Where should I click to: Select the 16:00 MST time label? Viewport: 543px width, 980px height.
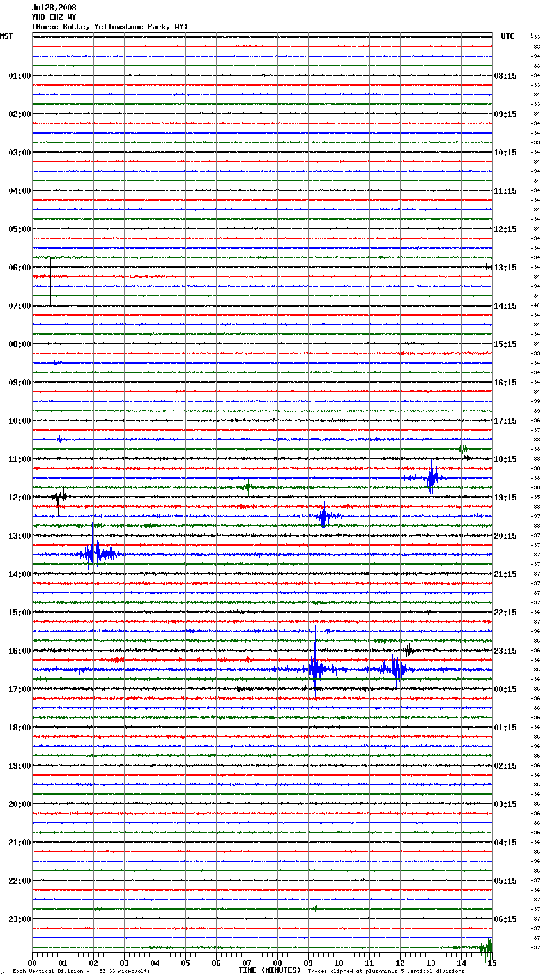click(20, 651)
